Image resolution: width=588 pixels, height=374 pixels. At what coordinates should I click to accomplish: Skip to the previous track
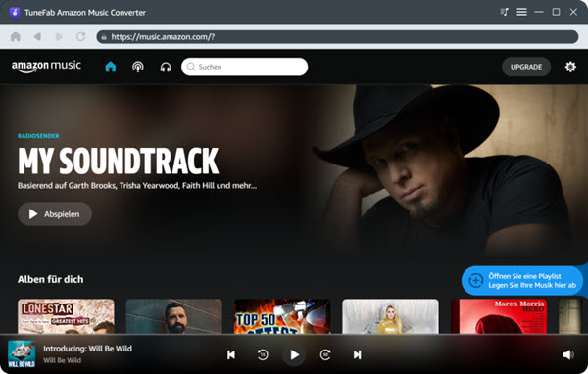point(231,354)
